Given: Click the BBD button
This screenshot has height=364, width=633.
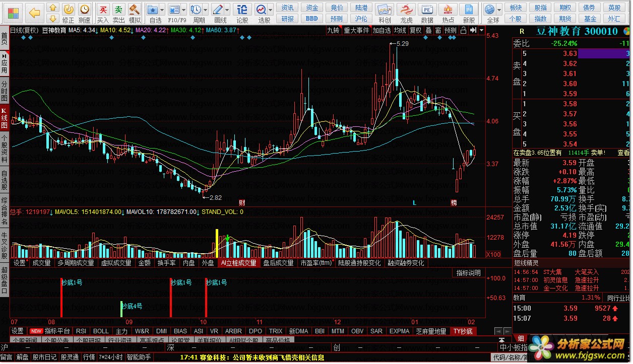Looking at the screenshot, I should pyautogui.click(x=312, y=19).
